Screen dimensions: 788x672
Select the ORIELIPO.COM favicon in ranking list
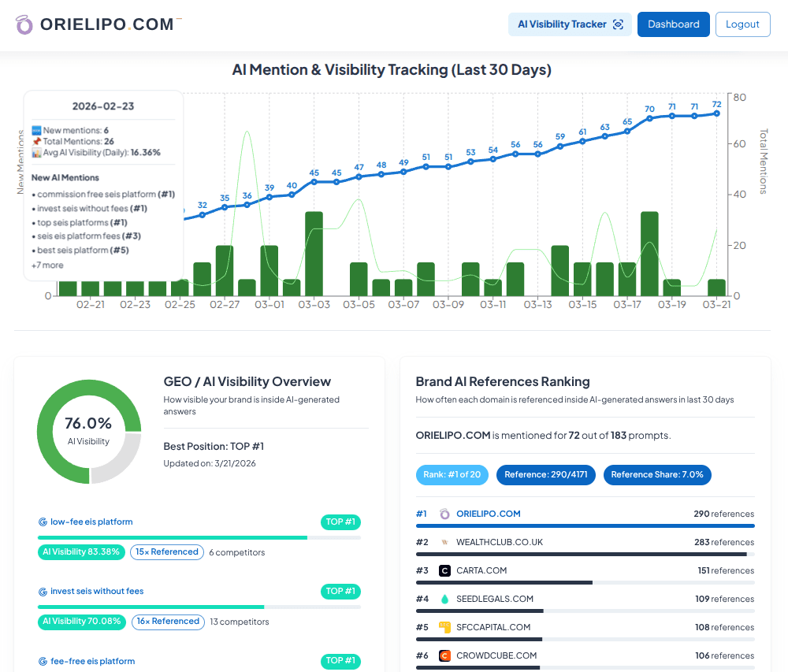(444, 514)
